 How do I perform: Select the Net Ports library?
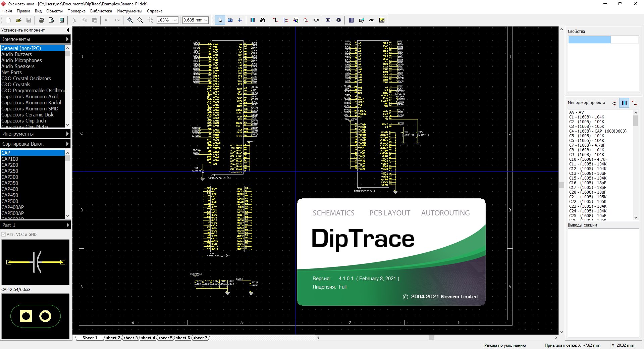tap(33, 72)
